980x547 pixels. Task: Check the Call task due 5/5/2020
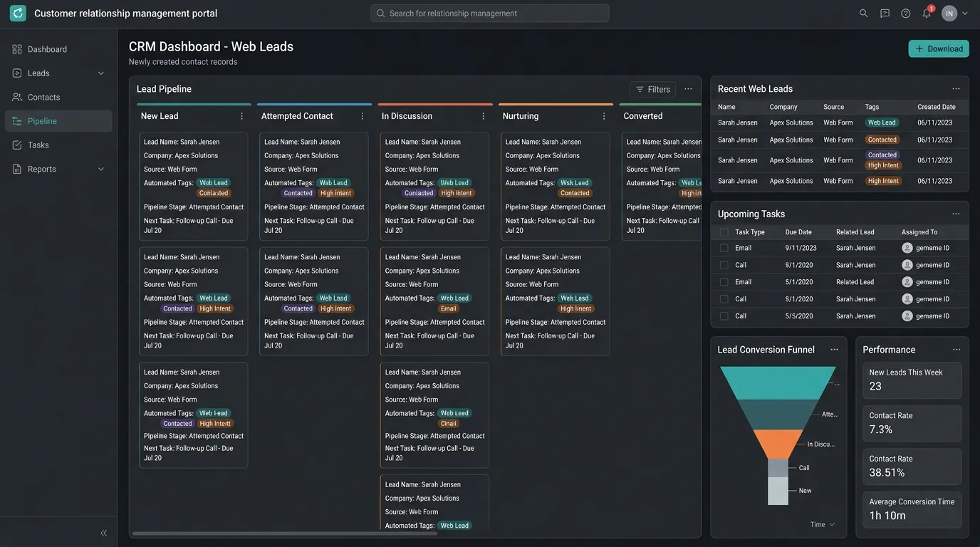(x=724, y=316)
